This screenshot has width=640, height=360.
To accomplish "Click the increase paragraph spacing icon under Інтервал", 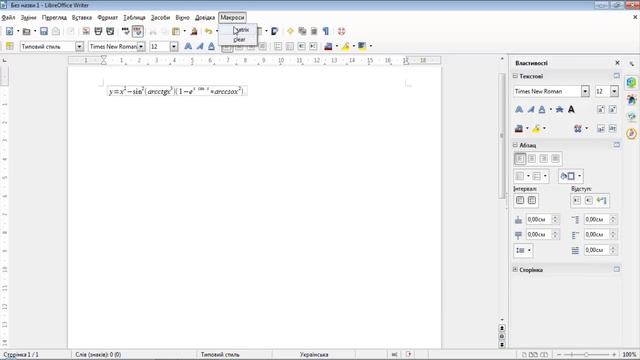I will [x=520, y=200].
